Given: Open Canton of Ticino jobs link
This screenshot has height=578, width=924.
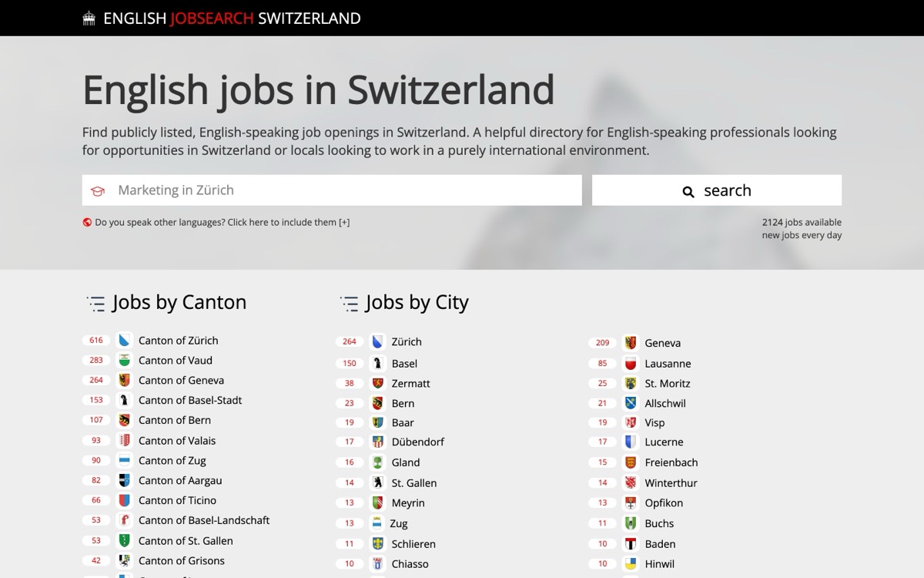Looking at the screenshot, I should [x=177, y=500].
